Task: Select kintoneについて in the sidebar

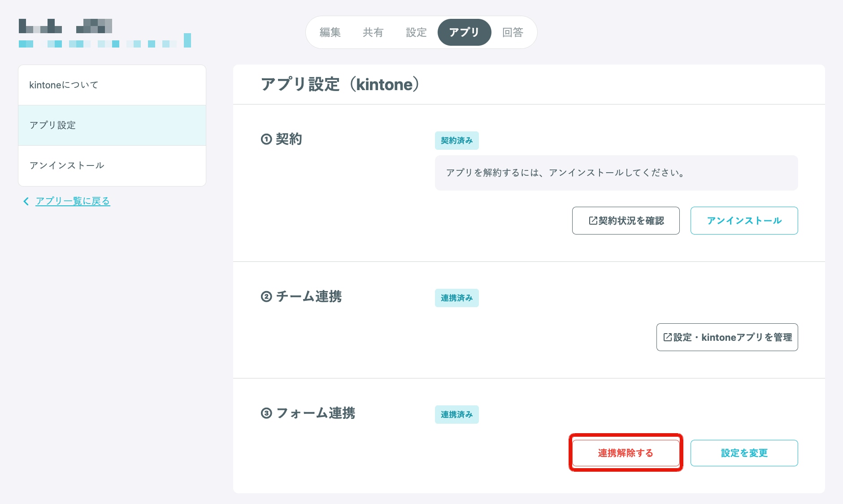Action: (x=112, y=85)
